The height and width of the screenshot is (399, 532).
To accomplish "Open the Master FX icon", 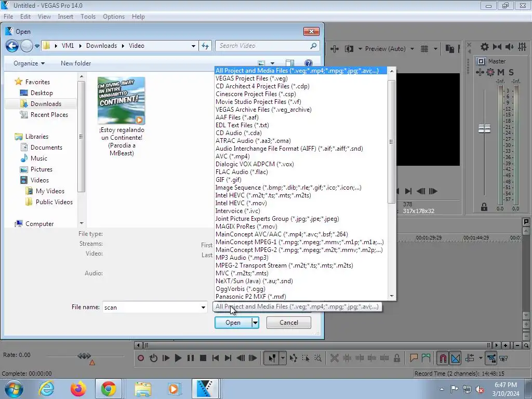I will (480, 72).
